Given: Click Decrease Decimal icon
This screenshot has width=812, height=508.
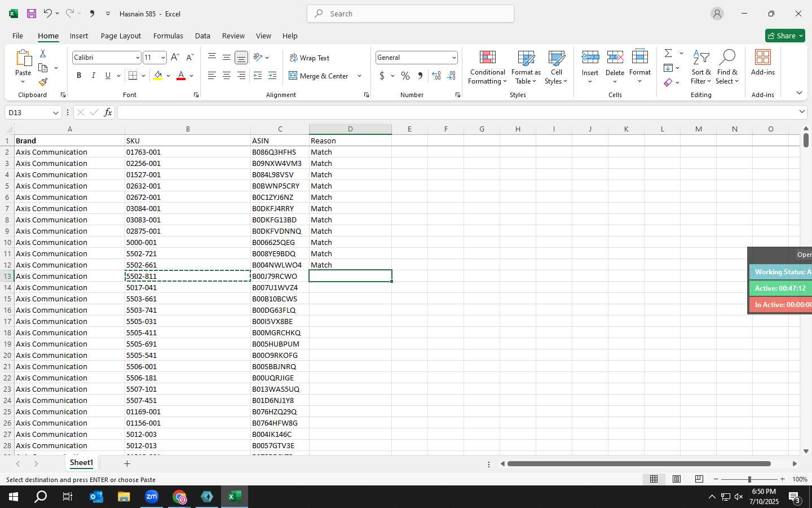Looking at the screenshot, I should (451, 76).
